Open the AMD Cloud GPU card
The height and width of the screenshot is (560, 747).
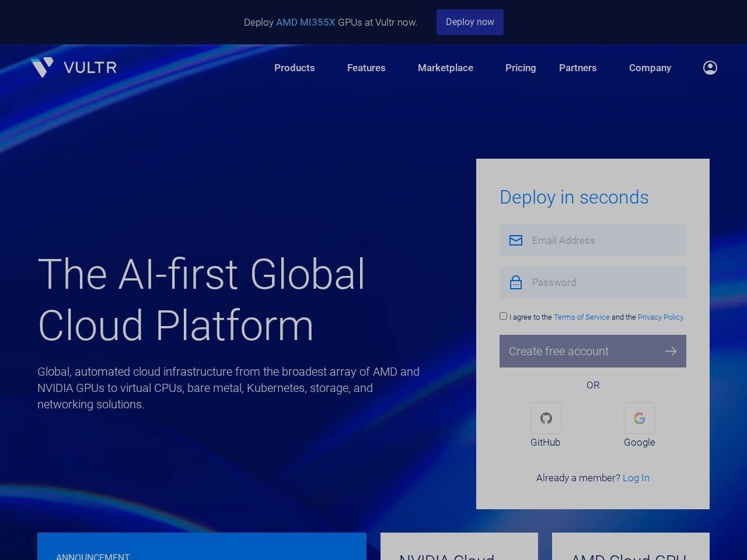pos(631,547)
